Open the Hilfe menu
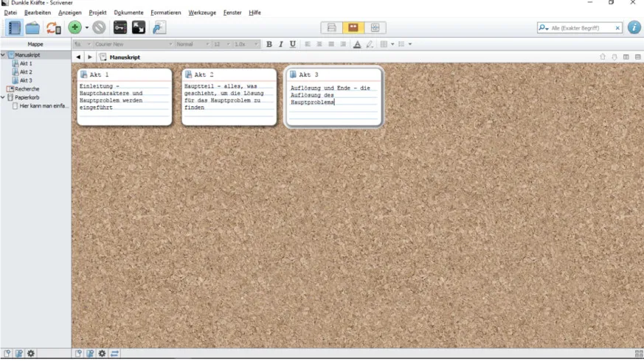 coord(255,13)
